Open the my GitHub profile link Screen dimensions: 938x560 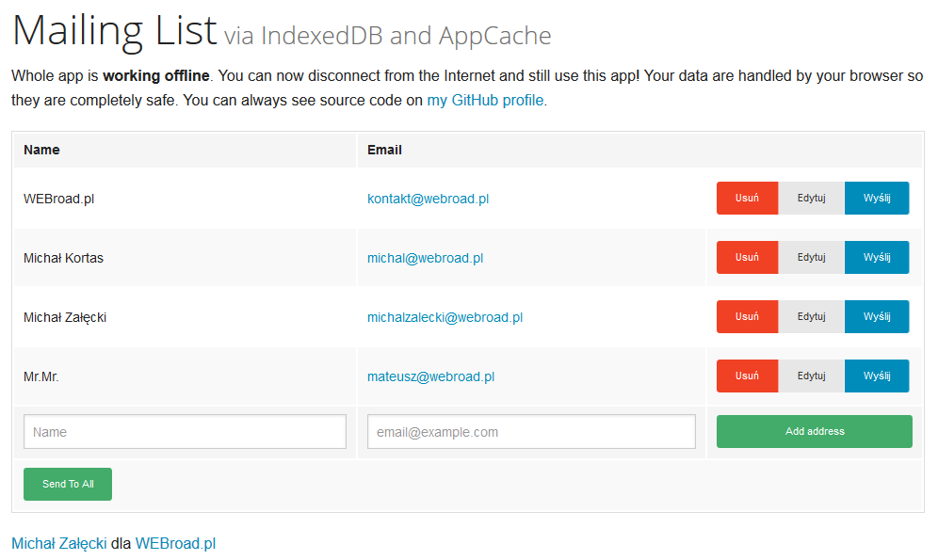pyautogui.click(x=485, y=100)
